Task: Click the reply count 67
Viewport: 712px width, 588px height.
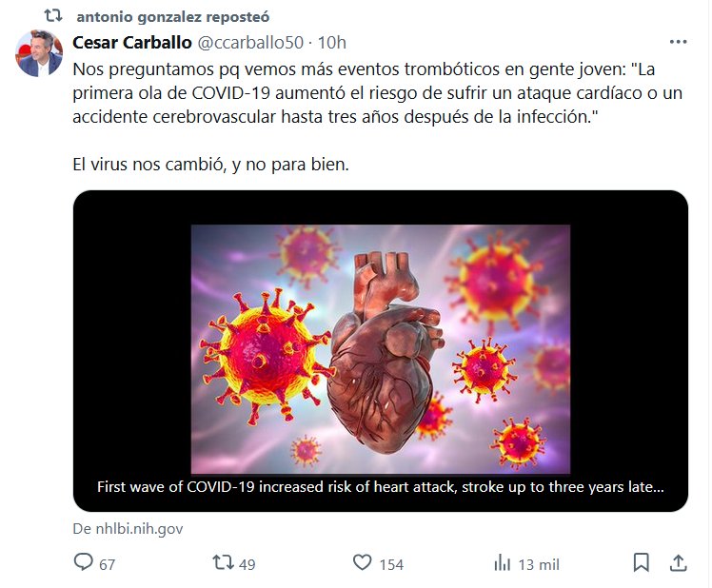Action: coord(107,564)
